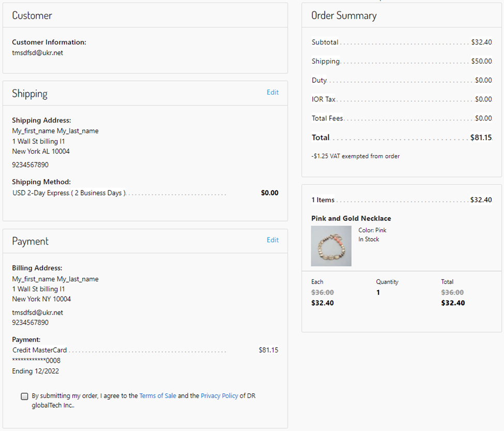Select the Pink and Gold Necklace title
Image resolution: width=504 pixels, height=431 pixels.
[x=351, y=218]
